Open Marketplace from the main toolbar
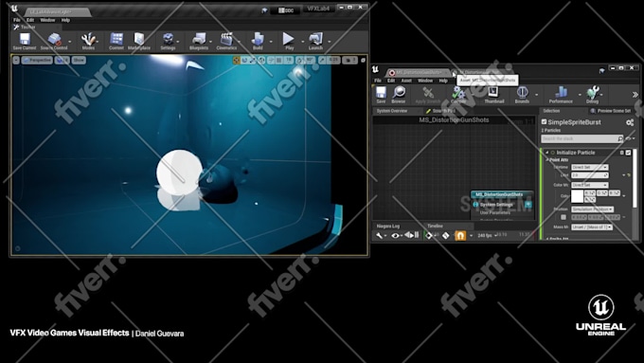The height and width of the screenshot is (363, 644). (x=139, y=42)
